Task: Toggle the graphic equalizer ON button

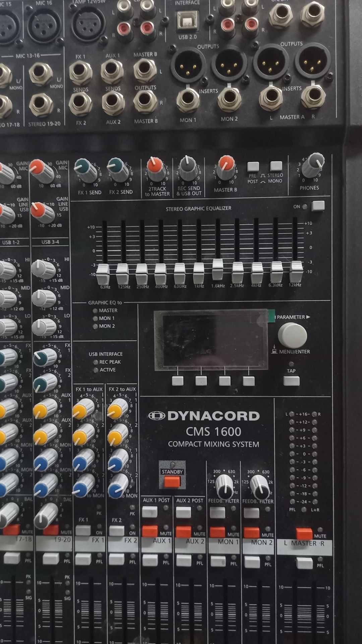Action: click(318, 206)
